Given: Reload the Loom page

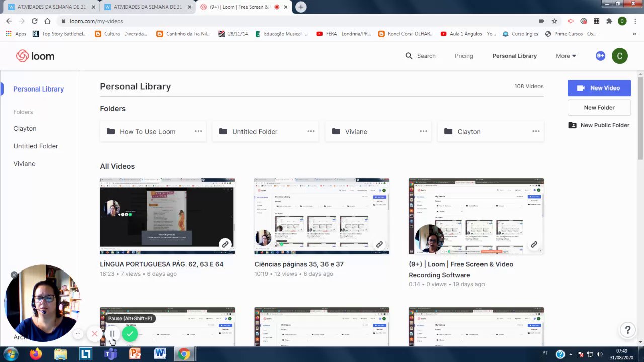Looking at the screenshot, I should [x=34, y=21].
